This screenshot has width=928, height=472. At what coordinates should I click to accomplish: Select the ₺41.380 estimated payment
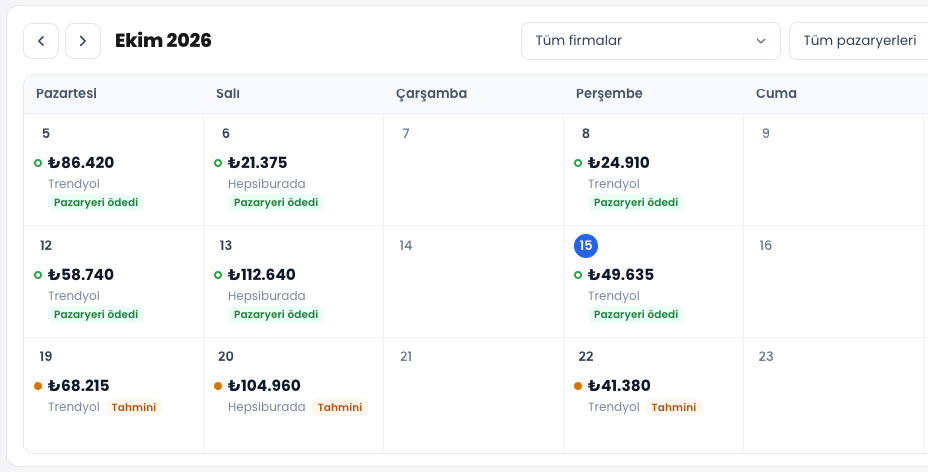637,396
